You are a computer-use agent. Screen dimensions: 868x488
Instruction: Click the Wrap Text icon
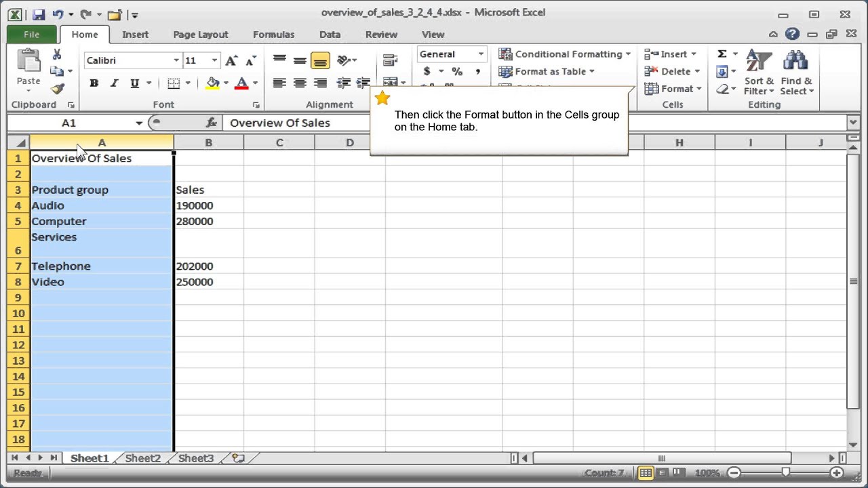tap(390, 60)
